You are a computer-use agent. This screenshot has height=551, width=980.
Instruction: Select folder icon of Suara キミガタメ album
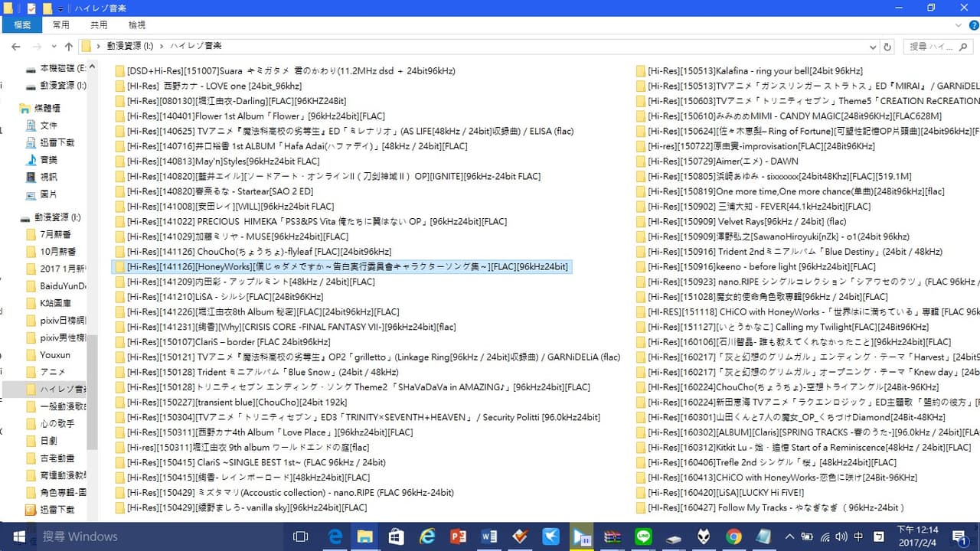(x=119, y=71)
